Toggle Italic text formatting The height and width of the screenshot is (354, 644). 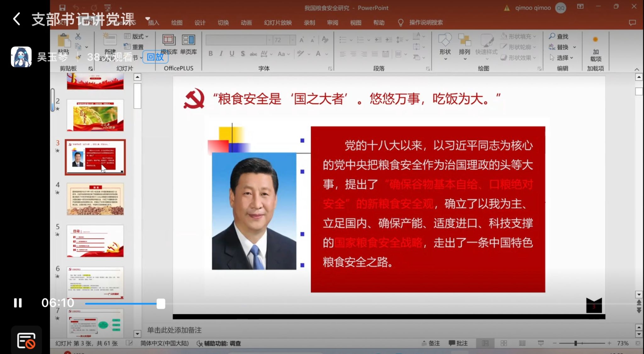click(221, 54)
